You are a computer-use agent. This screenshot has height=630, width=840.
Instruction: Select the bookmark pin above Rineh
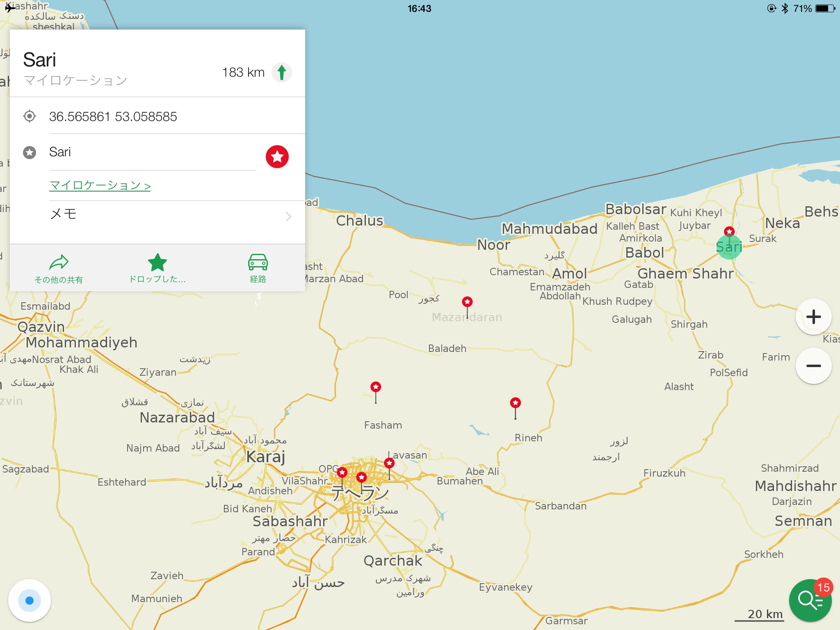(516, 403)
